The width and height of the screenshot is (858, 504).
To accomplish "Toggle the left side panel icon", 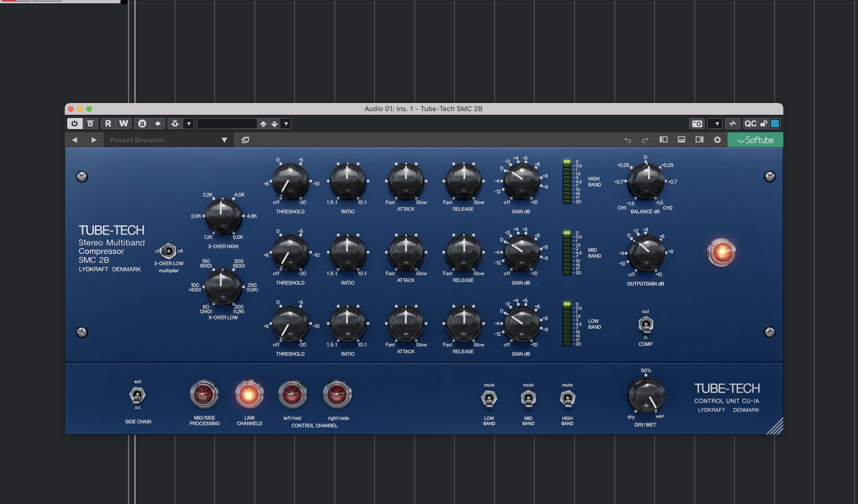I will (x=663, y=140).
